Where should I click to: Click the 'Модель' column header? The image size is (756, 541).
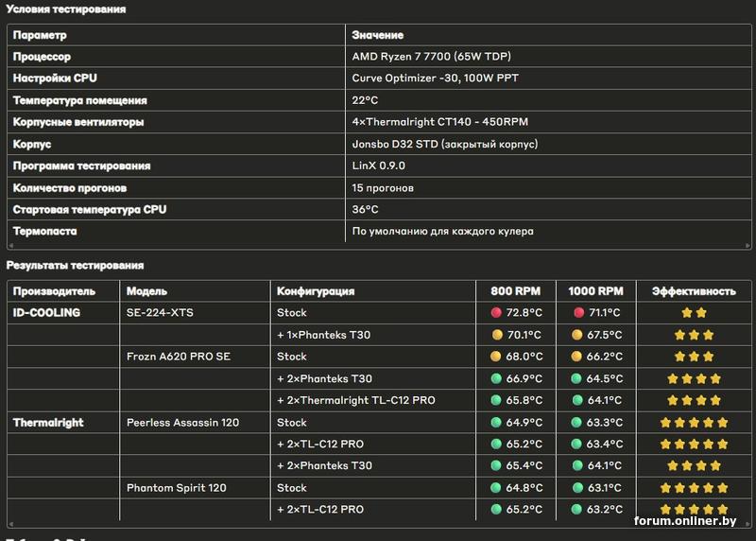click(x=146, y=291)
